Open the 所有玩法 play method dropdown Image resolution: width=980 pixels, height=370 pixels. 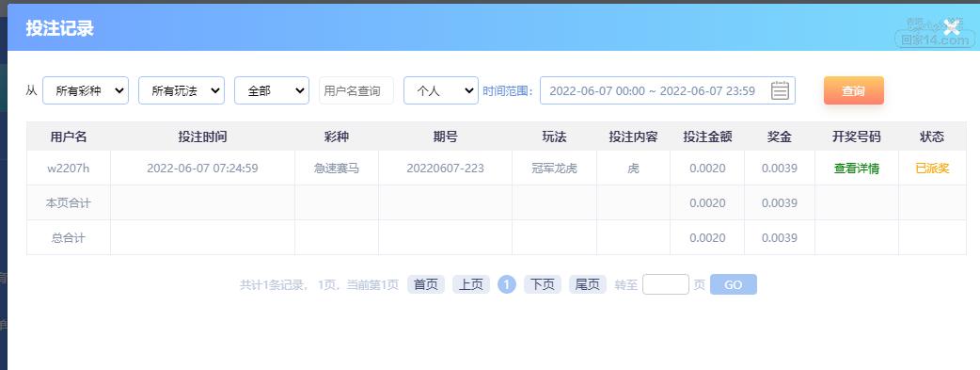coord(182,90)
